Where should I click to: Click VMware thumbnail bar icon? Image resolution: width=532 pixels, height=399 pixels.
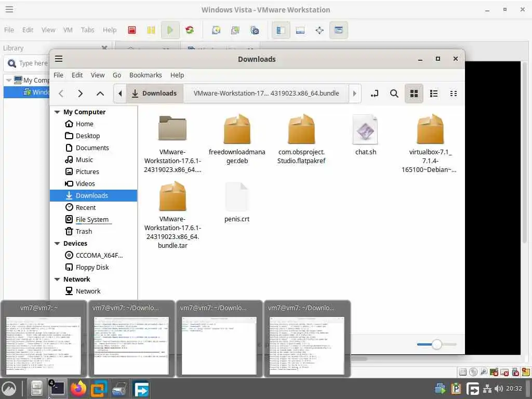click(300, 30)
